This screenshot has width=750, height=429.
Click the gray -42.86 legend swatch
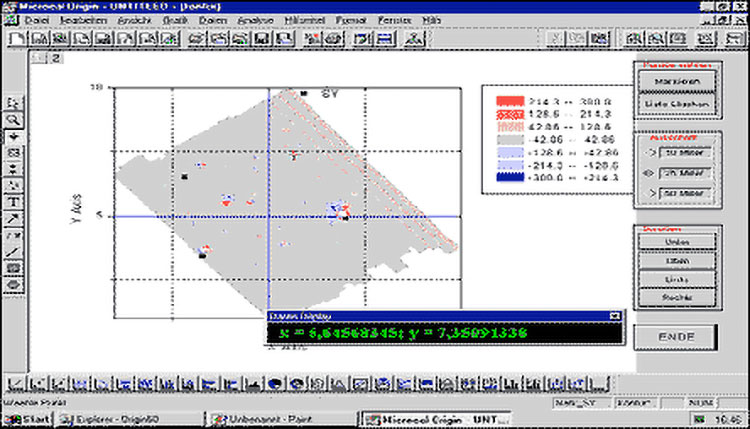[510, 140]
